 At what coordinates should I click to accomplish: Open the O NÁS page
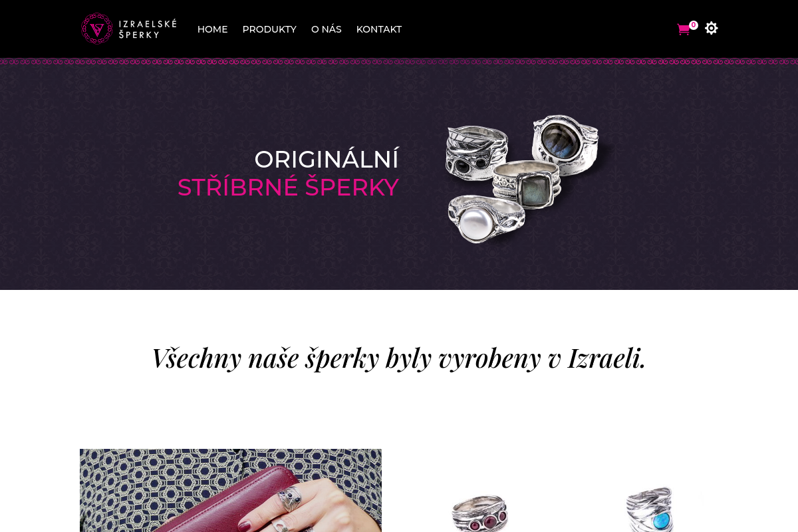327,29
